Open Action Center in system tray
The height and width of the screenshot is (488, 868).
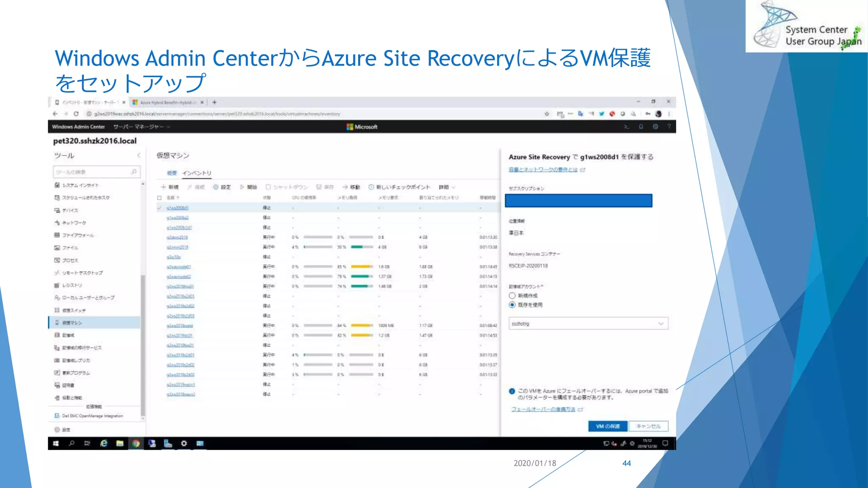coord(665,443)
